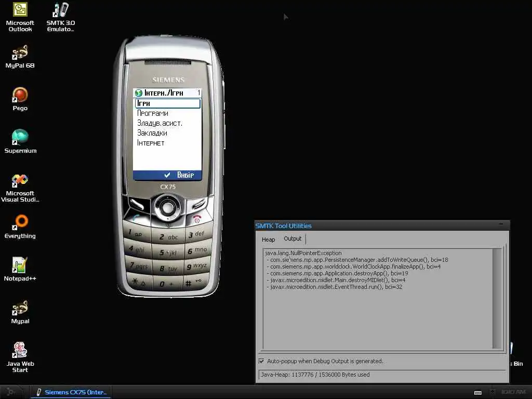Viewport: 532px width, 399px height.
Task: Click the star key on the keypad
Action: coord(139,282)
